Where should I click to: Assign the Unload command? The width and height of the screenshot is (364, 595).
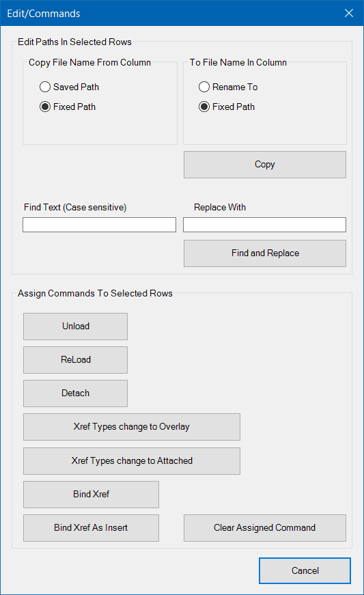tap(75, 327)
